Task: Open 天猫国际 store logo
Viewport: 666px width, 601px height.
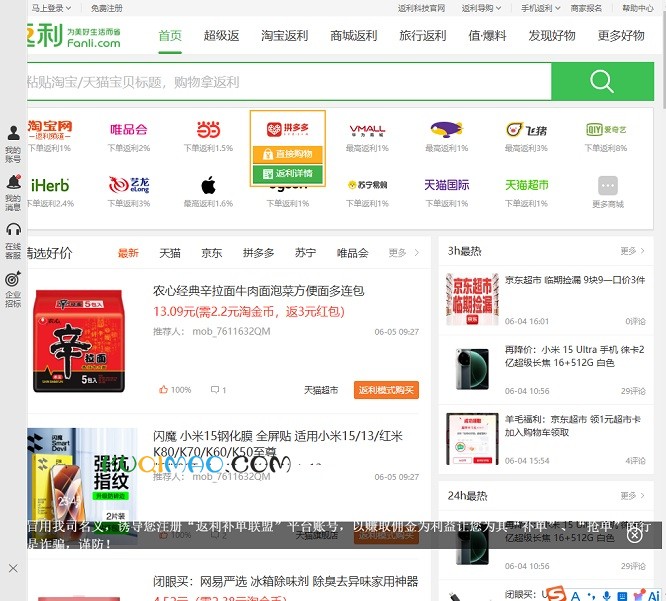Action: (x=446, y=185)
